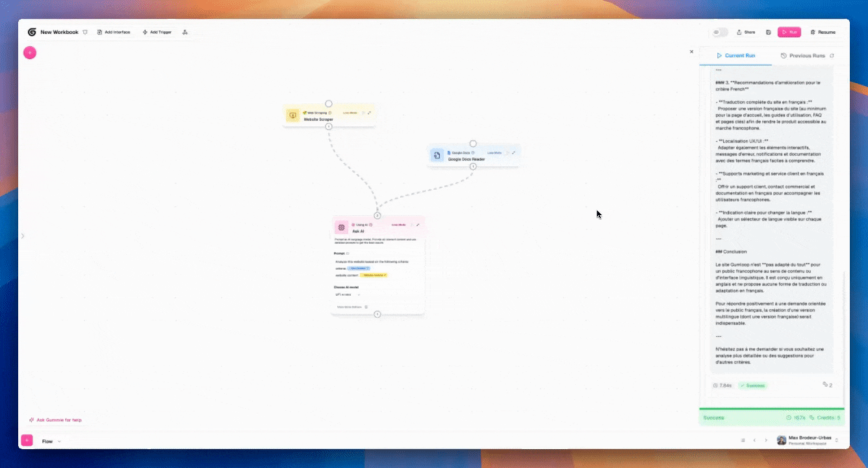Click the blue criteria variable chip in prompt

359,268
